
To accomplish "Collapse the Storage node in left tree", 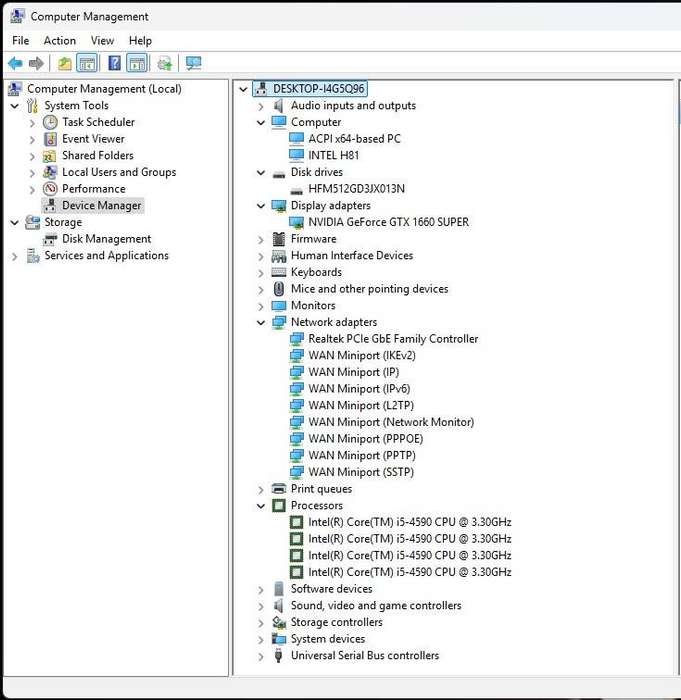I will point(15,222).
